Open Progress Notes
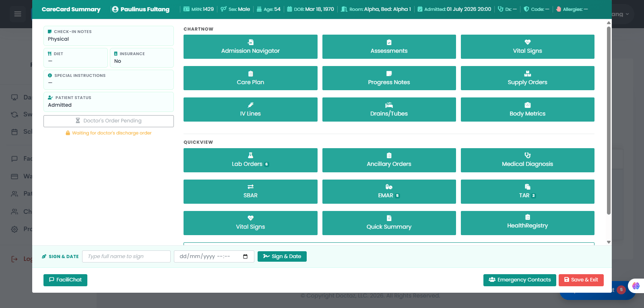Viewport: 644px width, 308px height. [x=389, y=78]
